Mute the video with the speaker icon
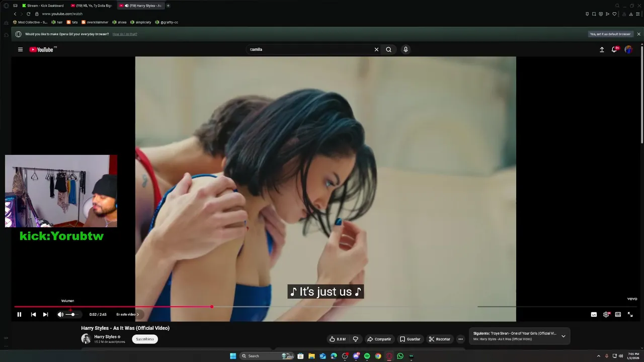Screen dimensions: 644x362 60,314
